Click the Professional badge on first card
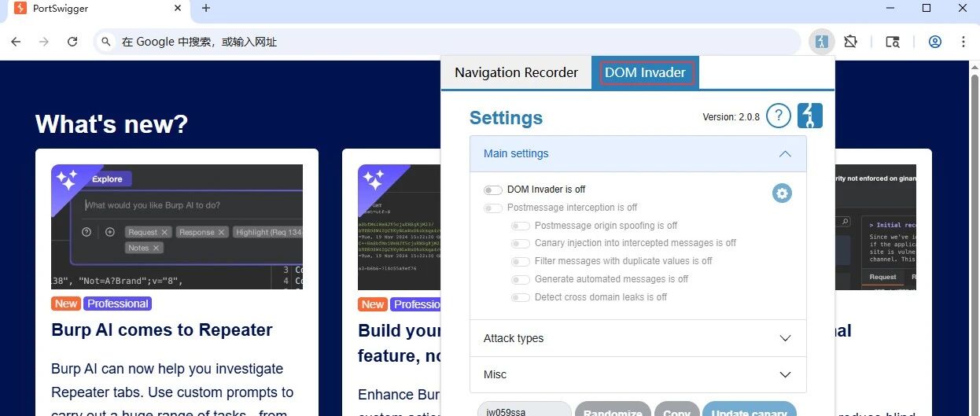This screenshot has height=416, width=980. (117, 304)
